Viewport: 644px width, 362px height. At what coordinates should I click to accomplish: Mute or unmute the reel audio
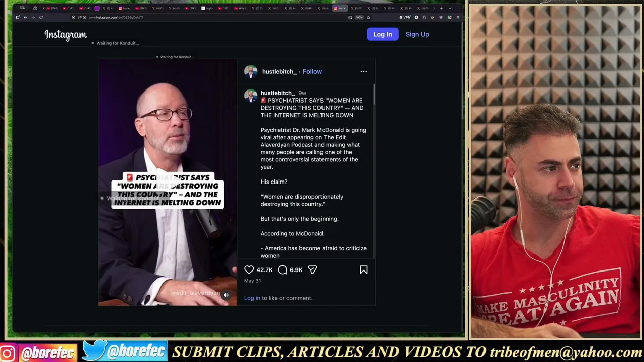coord(226,295)
